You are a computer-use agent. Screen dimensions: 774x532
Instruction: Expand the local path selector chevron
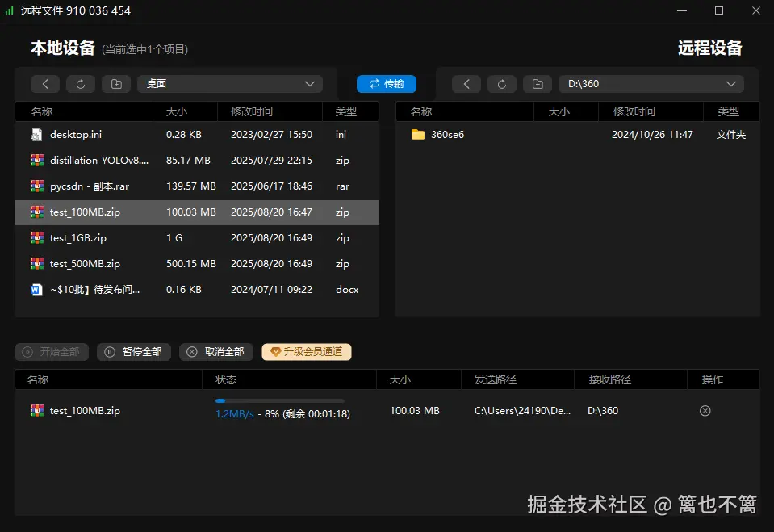(x=309, y=83)
